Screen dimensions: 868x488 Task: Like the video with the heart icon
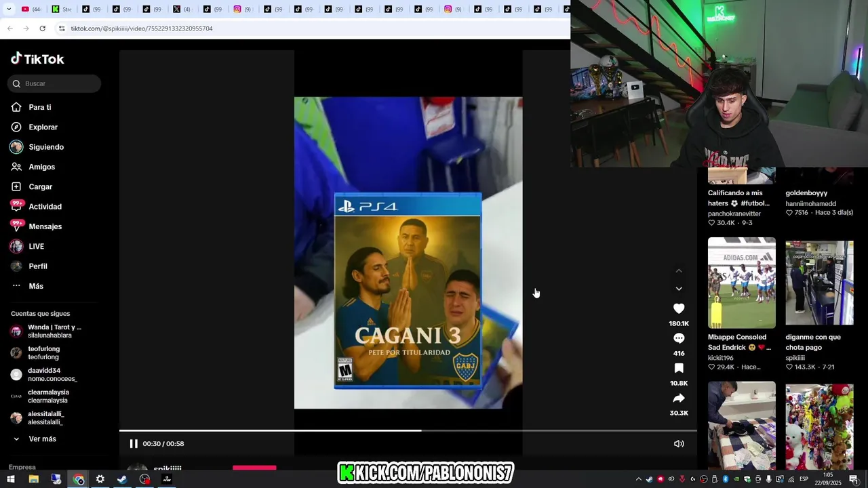(679, 308)
